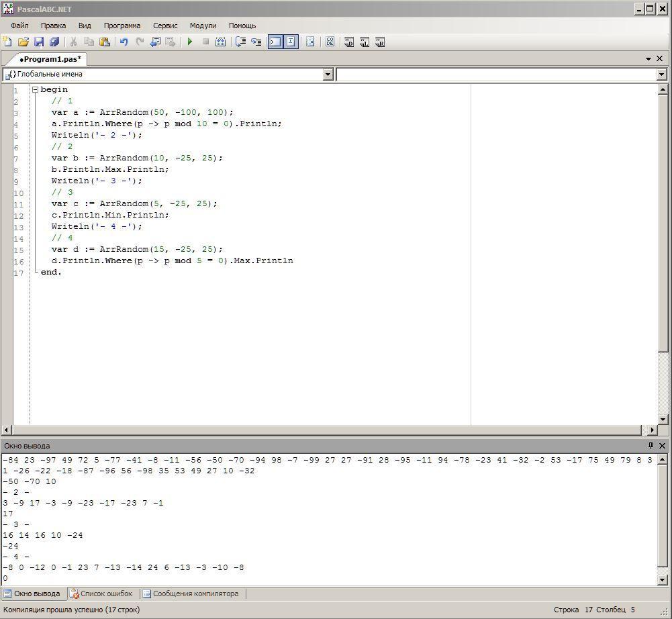
Task: Paste from clipboard using the toolbar icon
Action: coord(105,42)
